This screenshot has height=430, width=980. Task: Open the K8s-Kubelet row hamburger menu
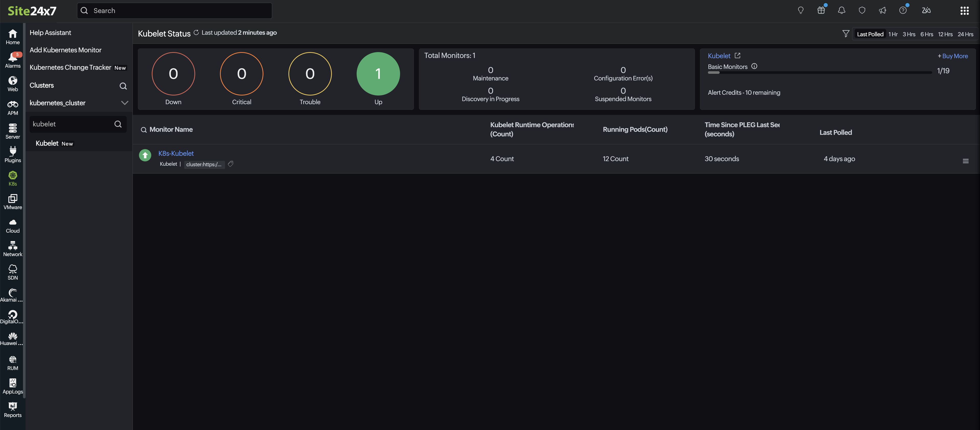pos(965,161)
